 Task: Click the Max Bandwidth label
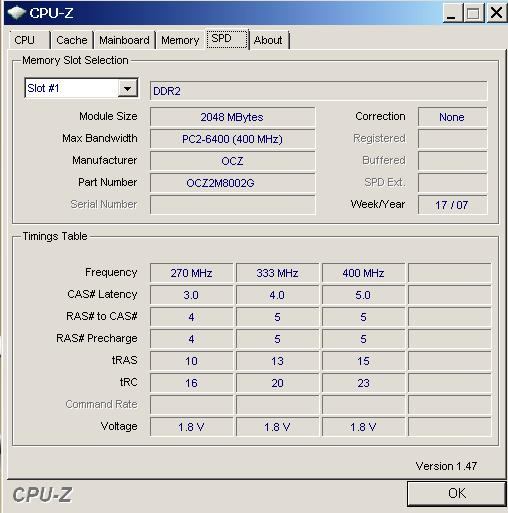tap(100, 138)
